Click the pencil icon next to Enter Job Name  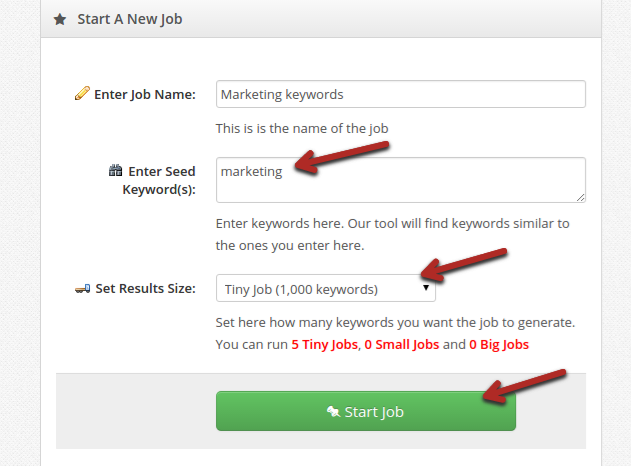click(x=82, y=93)
